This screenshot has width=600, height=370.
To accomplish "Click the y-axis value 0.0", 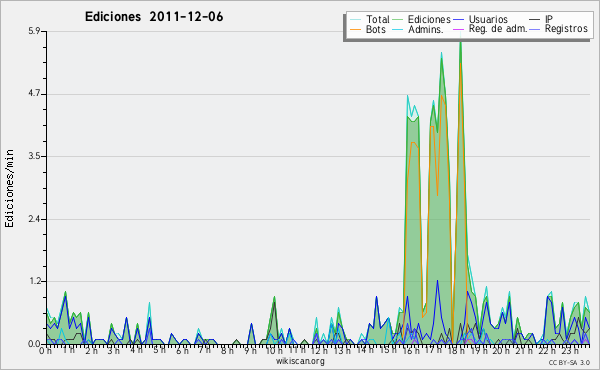I will (x=34, y=344).
